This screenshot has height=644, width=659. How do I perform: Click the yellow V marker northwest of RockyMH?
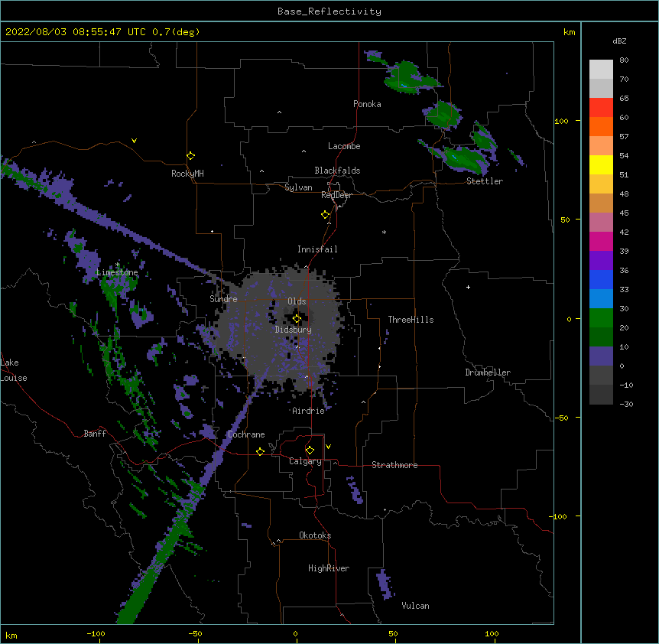click(x=134, y=141)
